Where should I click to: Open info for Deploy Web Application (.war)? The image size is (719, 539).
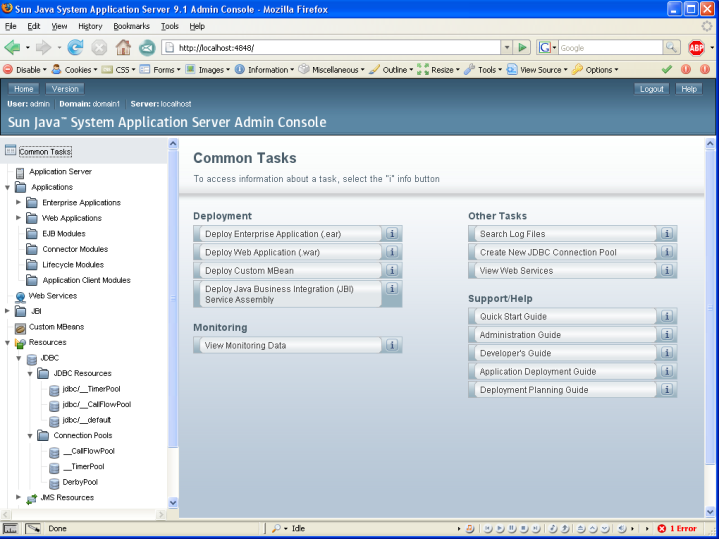pyautogui.click(x=392, y=252)
